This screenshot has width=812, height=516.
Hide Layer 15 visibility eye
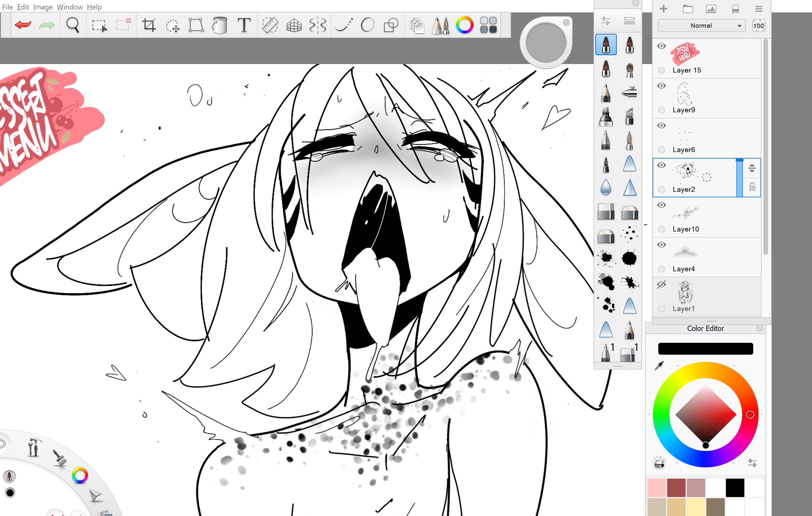(x=662, y=46)
